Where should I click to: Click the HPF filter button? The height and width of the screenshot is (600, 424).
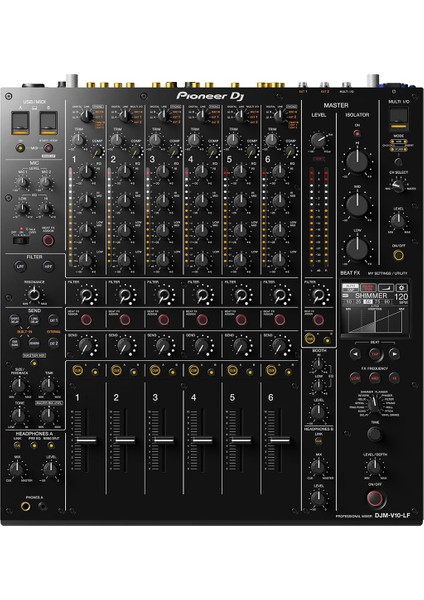pos(48,266)
